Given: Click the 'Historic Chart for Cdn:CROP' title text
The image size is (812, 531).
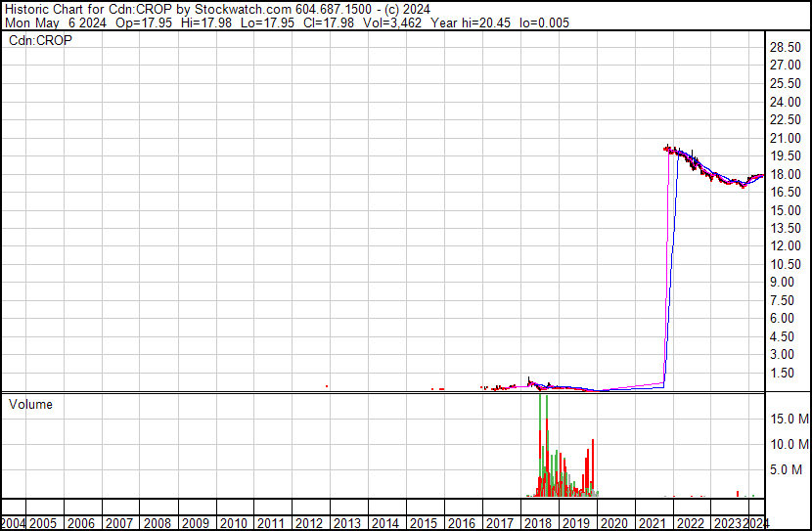Looking at the screenshot, I should tap(89, 10).
